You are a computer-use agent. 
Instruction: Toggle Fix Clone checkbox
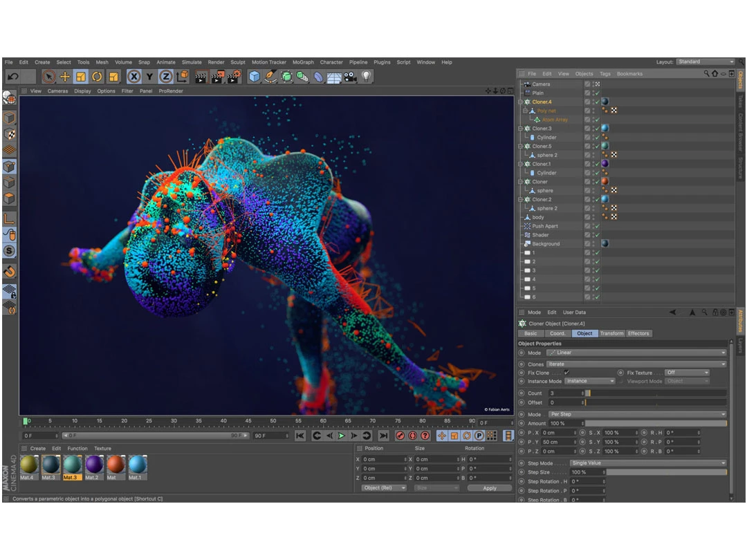pos(566,373)
